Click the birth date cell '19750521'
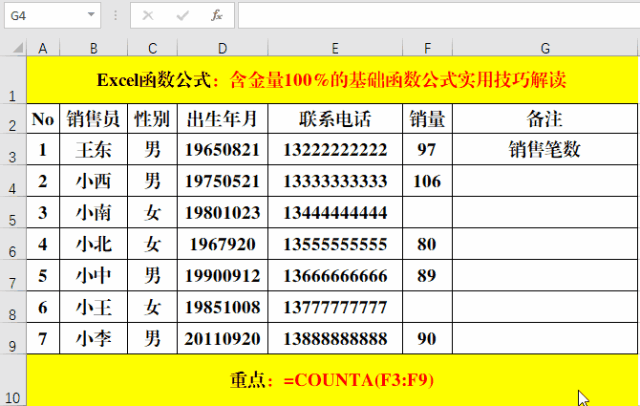Screen dimensions: 640x406 click(222, 181)
